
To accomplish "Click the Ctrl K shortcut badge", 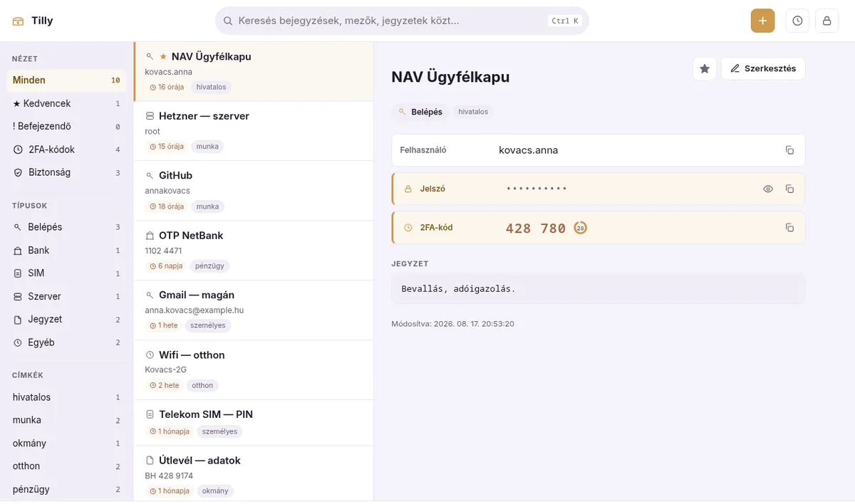I will pyautogui.click(x=565, y=21).
